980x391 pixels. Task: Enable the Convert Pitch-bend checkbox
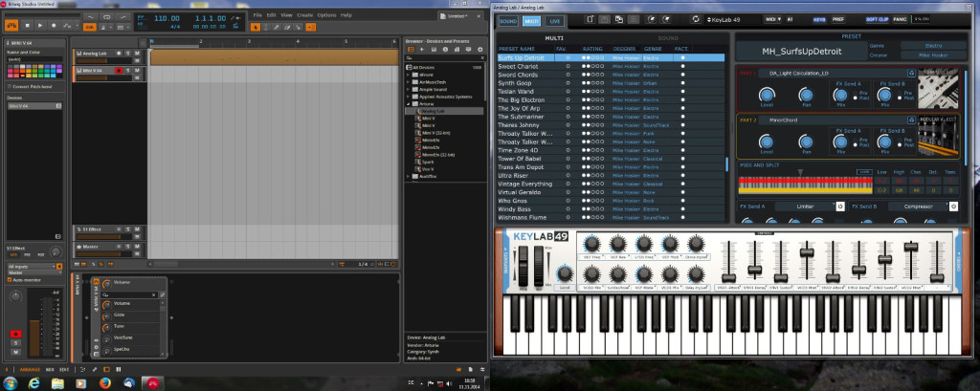point(10,86)
